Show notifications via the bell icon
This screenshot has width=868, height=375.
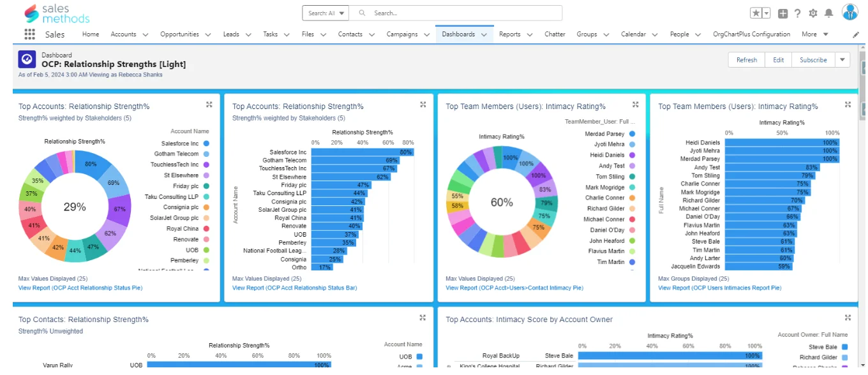(828, 13)
